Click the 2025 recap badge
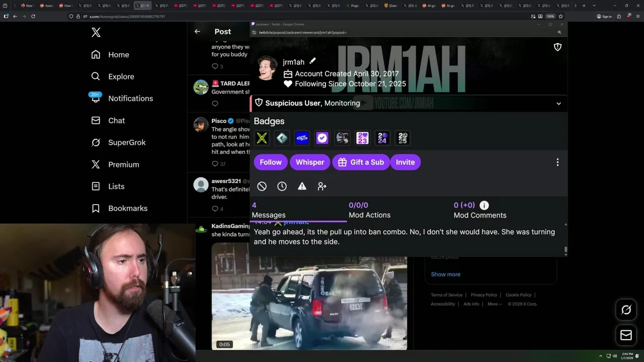Screen dimensions: 644x362 tap(403, 138)
